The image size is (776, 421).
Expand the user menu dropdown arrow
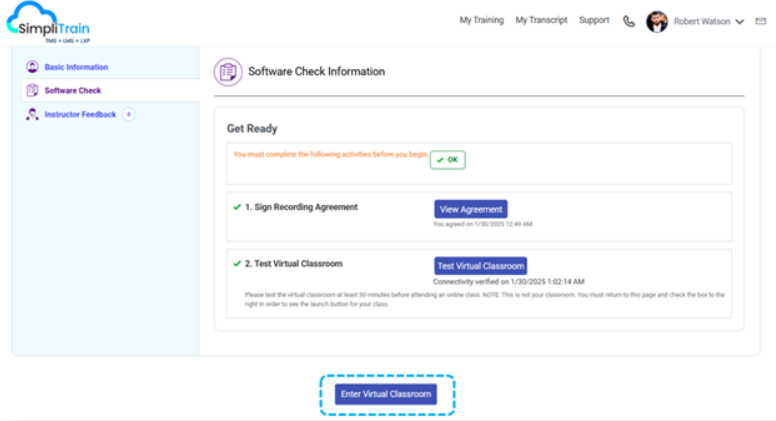tap(740, 21)
